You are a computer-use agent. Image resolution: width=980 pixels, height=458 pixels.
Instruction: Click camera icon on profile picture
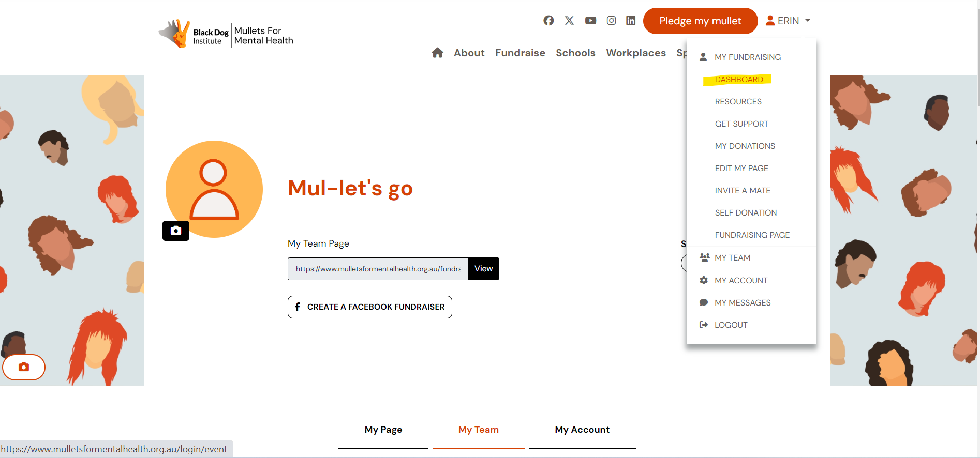tap(176, 231)
